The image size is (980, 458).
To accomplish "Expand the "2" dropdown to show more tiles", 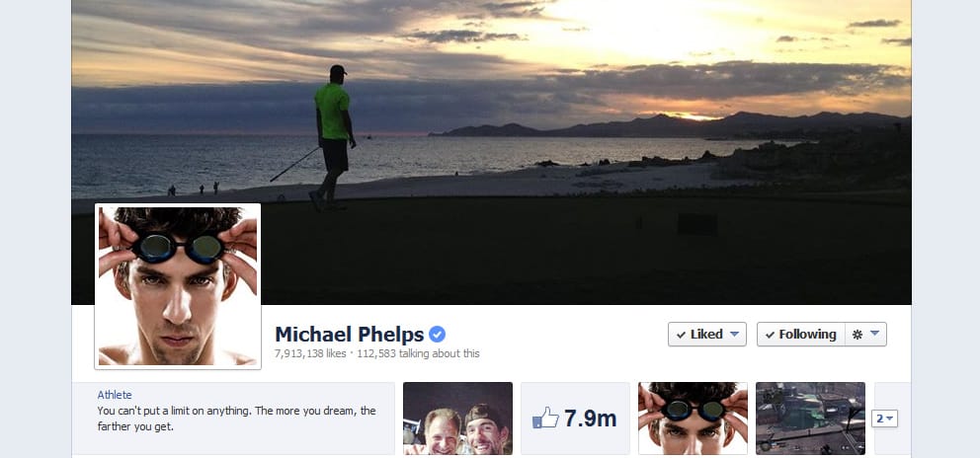I will click(x=884, y=419).
